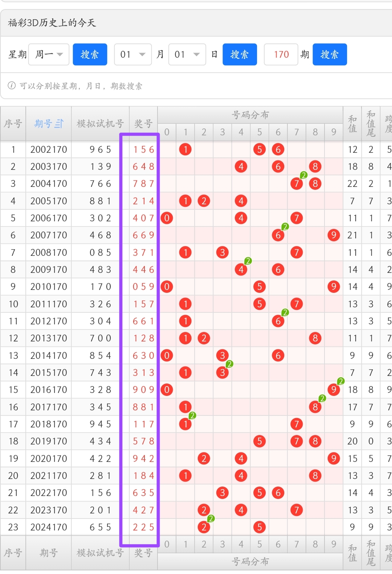Select issue number 2019170
The height and width of the screenshot is (574, 392).
click(x=49, y=441)
